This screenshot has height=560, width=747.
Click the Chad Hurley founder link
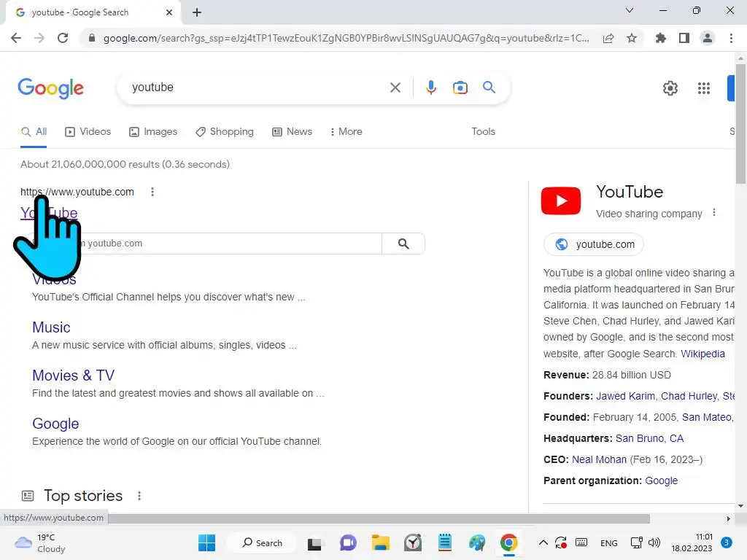pyautogui.click(x=689, y=396)
